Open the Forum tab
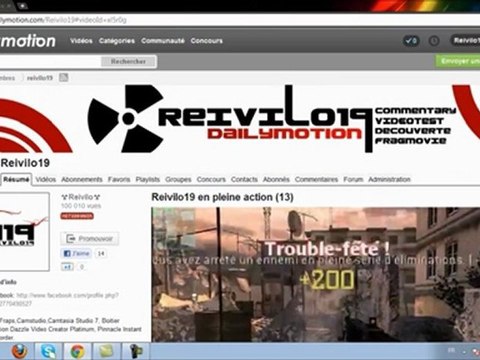480x360 pixels. point(353,179)
